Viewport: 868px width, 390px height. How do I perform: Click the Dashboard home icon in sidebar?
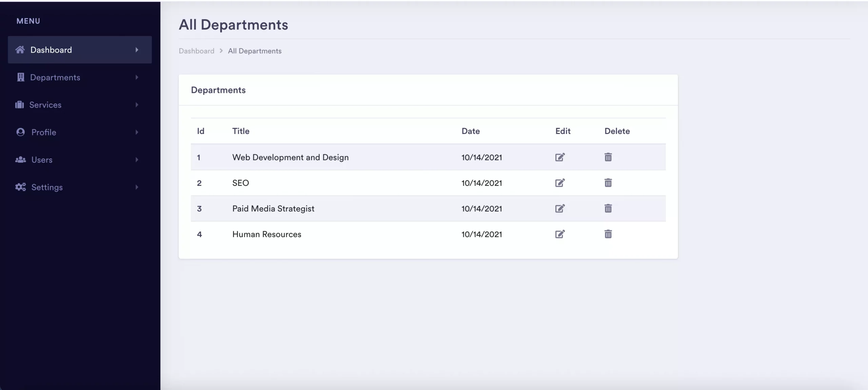tap(20, 50)
